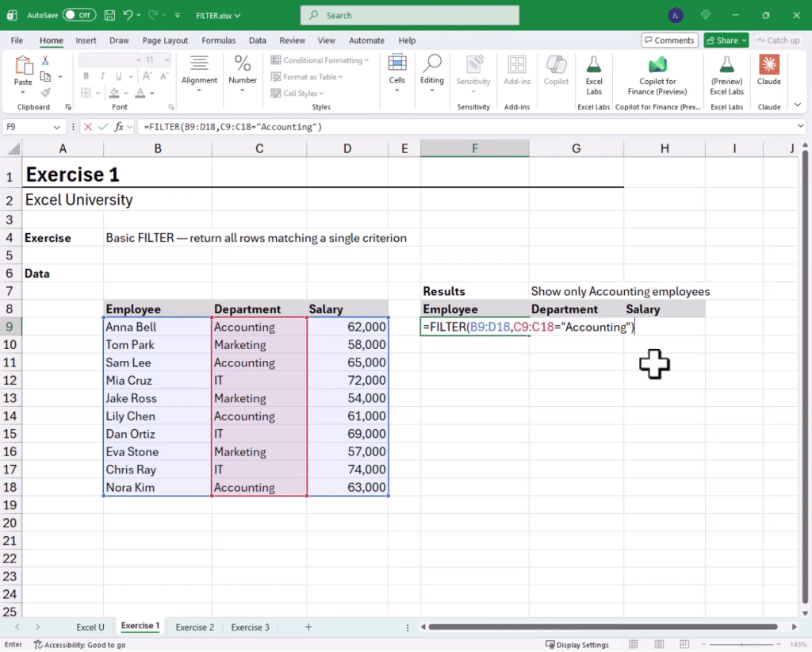Click the Search box in title bar

(x=410, y=16)
